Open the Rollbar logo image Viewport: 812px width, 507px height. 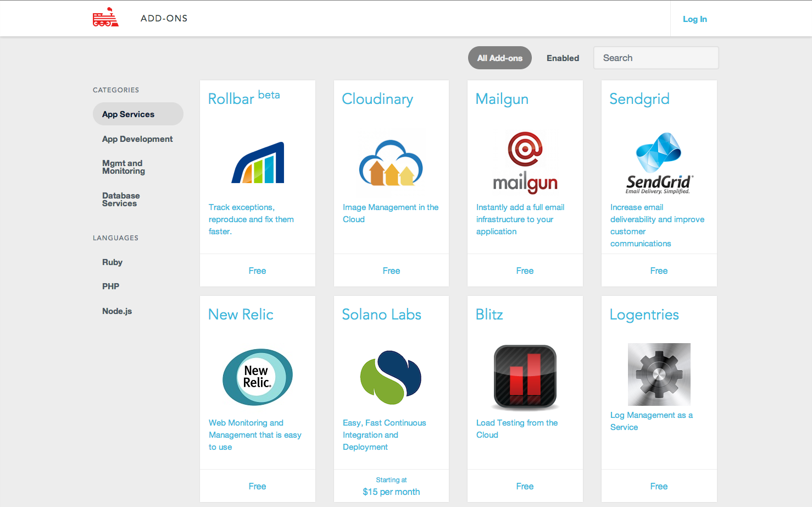258,162
